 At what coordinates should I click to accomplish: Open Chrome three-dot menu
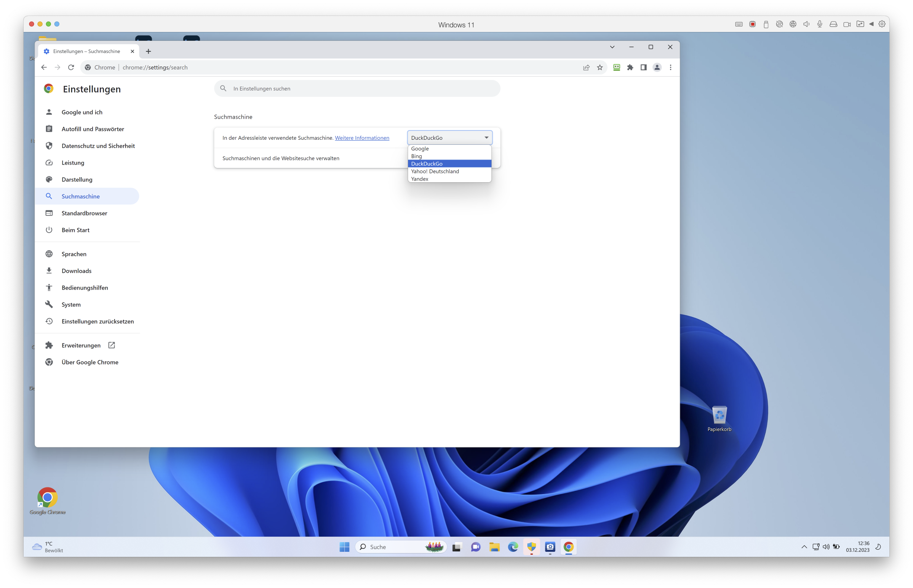click(x=670, y=67)
